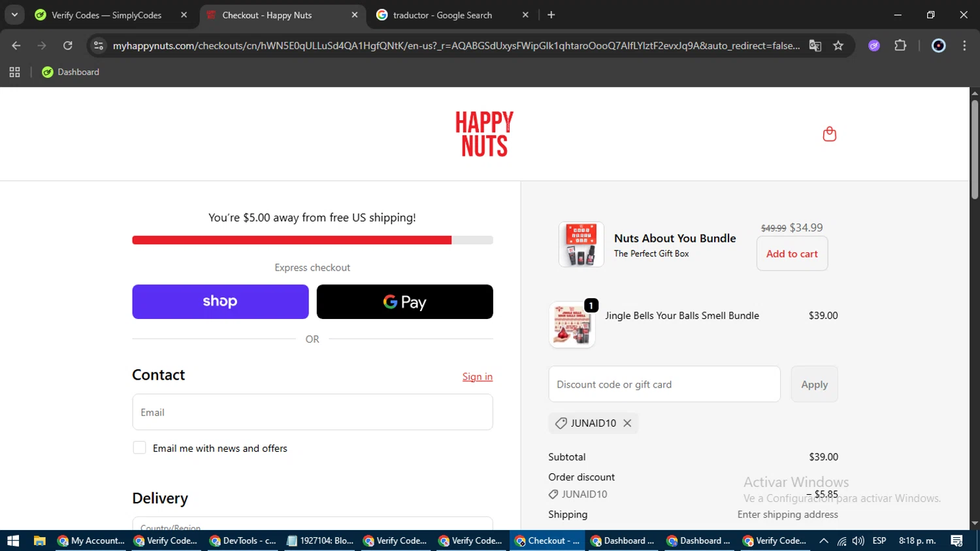The image size is (980, 551).
Task: Switch to traductor - Google Search tab
Action: point(442,15)
